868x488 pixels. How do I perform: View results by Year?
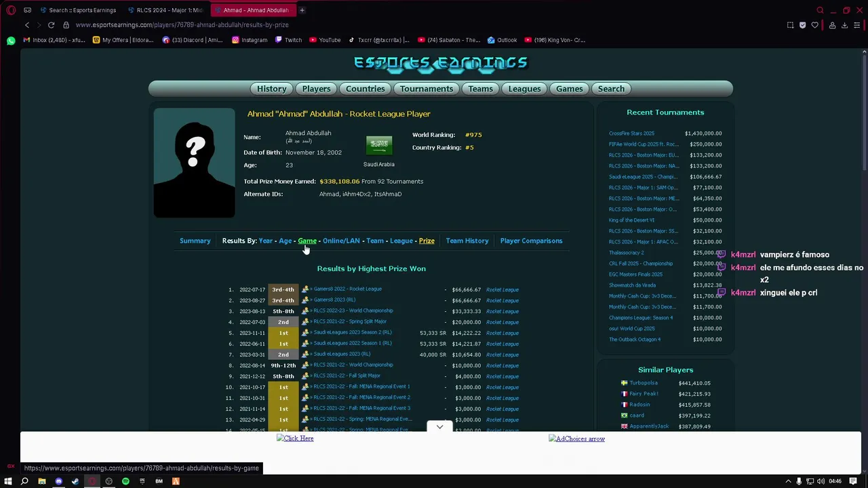coord(266,241)
